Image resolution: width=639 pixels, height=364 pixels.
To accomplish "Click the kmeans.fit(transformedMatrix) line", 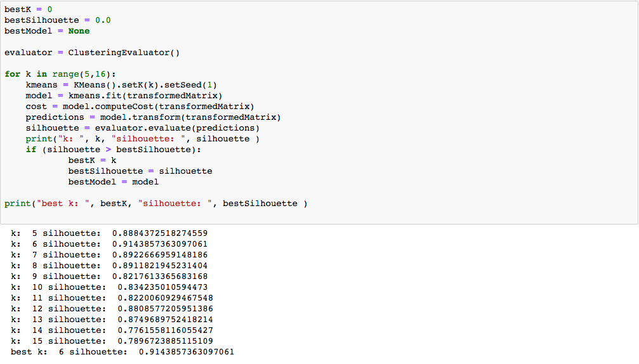I will coord(124,96).
